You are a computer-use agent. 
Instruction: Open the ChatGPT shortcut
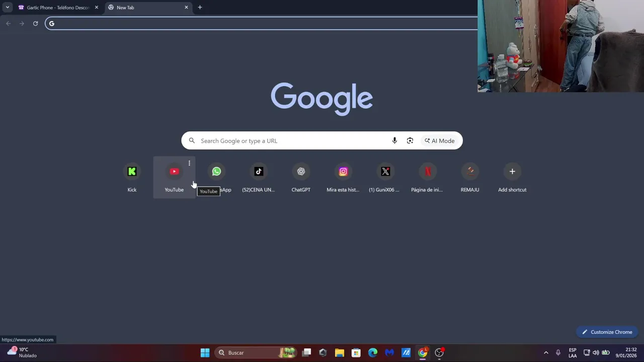[x=301, y=177]
